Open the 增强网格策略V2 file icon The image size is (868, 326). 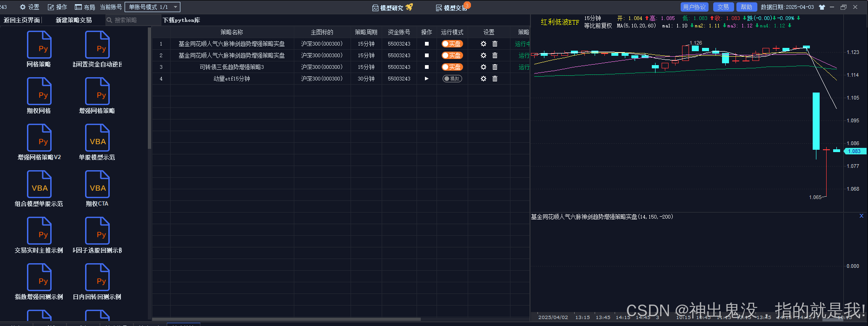39,138
